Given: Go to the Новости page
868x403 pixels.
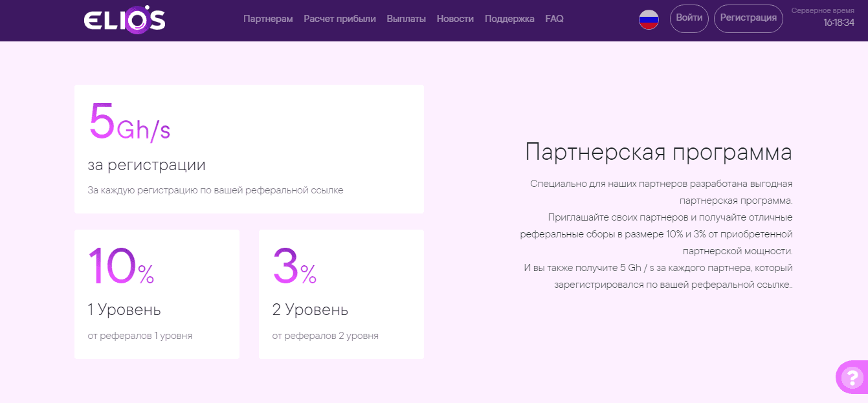Looking at the screenshot, I should pos(455,19).
